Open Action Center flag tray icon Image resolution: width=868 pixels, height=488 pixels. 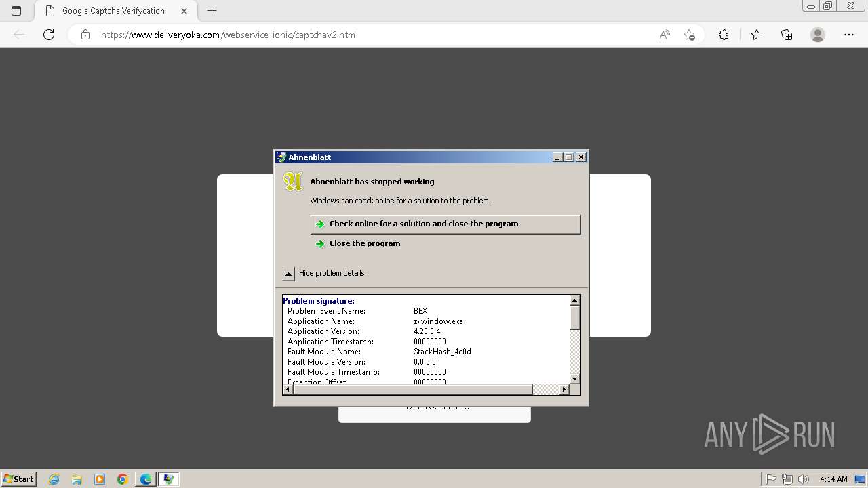[x=771, y=479]
